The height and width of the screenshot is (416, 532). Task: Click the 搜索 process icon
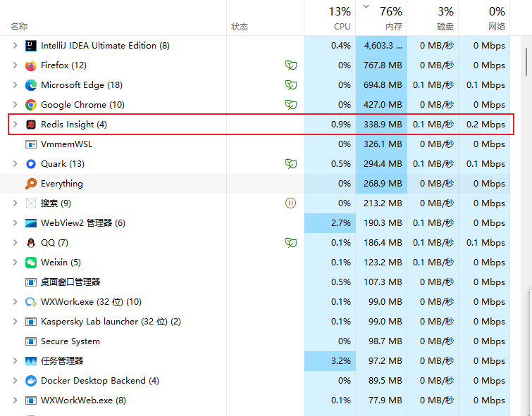point(31,203)
